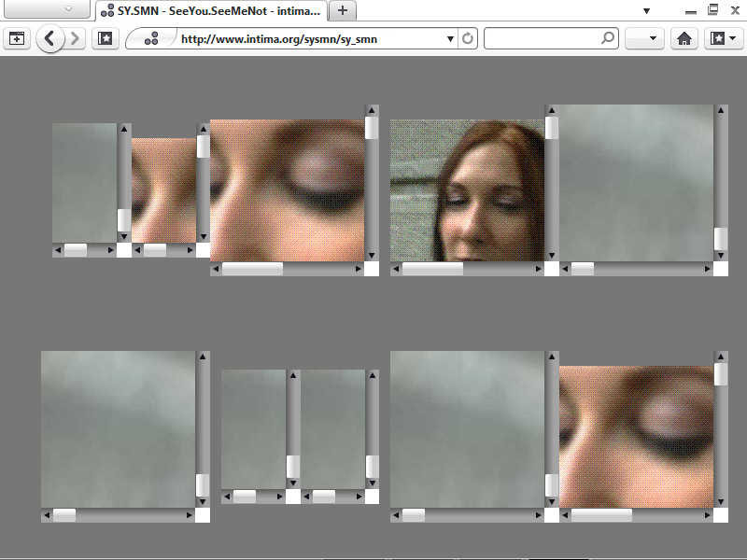Reload the current page
Image resolution: width=747 pixels, height=560 pixels.
click(x=468, y=39)
